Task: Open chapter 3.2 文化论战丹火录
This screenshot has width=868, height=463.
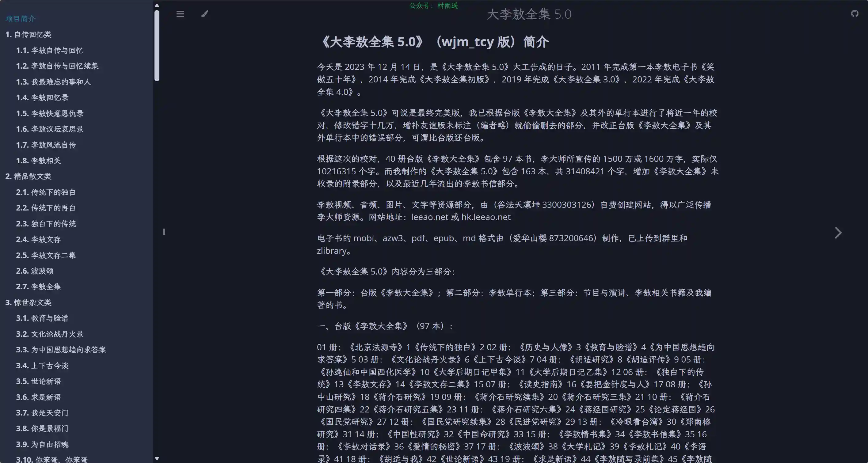Action: pos(50,334)
